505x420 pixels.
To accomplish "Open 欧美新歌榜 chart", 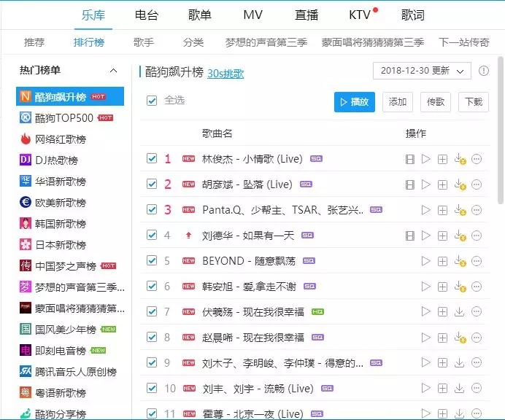I will 70,203.
